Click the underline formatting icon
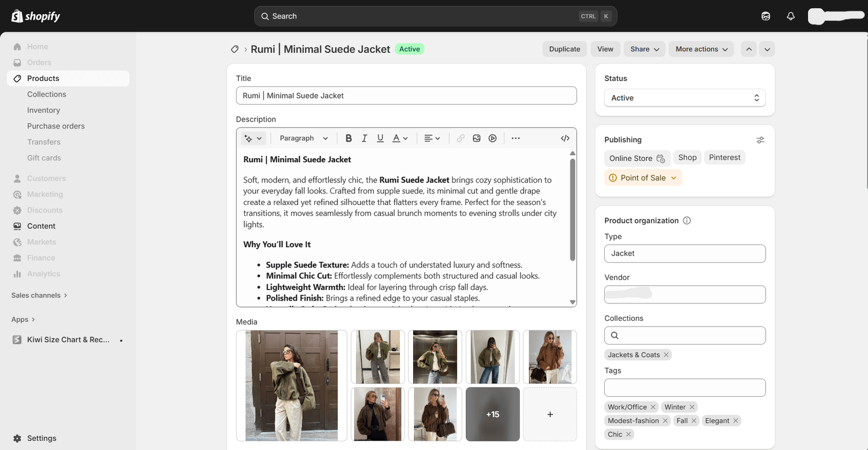The width and height of the screenshot is (868, 450). click(380, 138)
